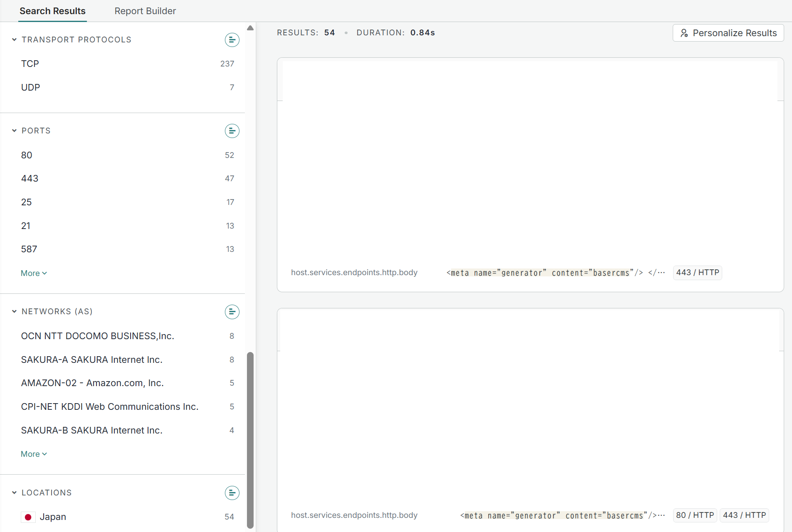Switch to the Report Builder tab

(145, 11)
